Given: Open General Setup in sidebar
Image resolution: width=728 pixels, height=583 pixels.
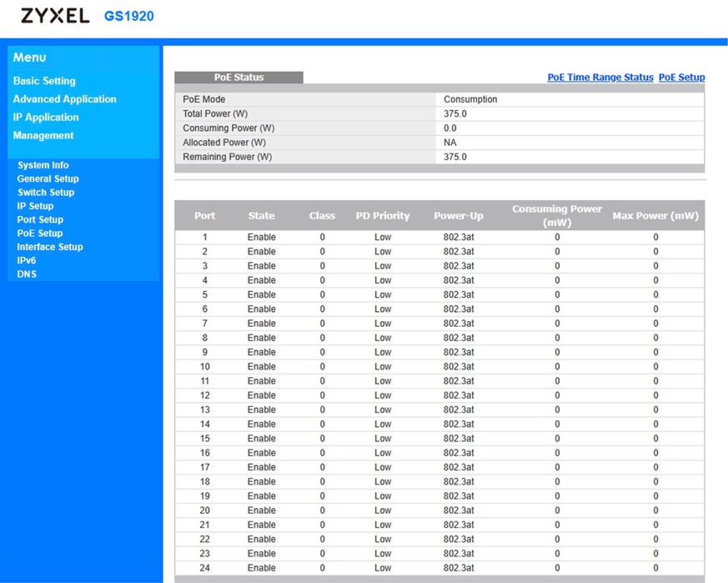Looking at the screenshot, I should tap(48, 178).
